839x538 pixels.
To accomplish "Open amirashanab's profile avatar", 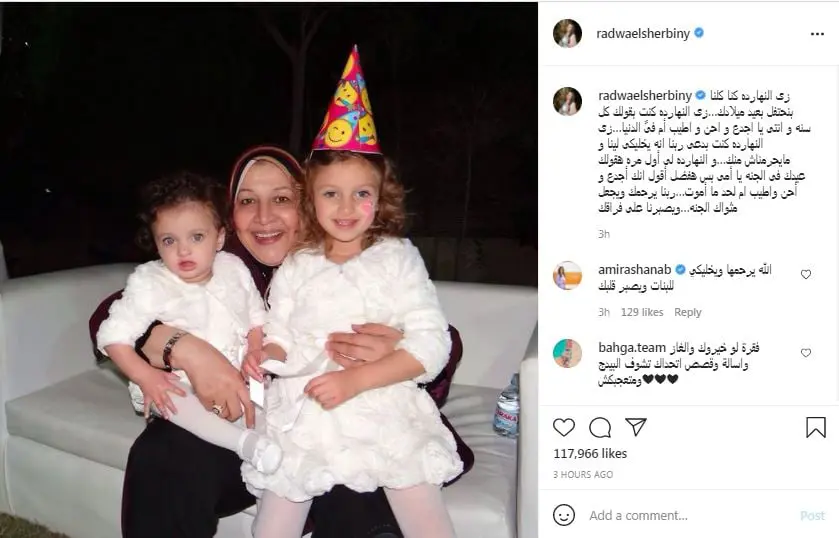I will tap(567, 275).
